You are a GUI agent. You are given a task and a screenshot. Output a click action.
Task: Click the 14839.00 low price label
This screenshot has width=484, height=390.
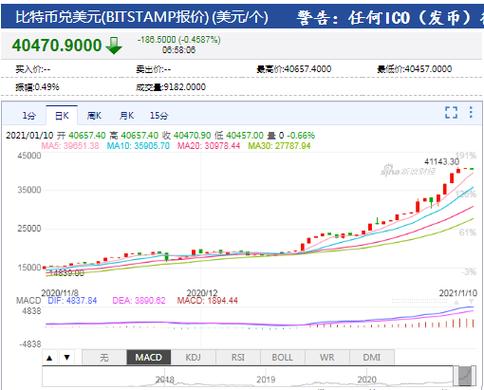point(66,273)
